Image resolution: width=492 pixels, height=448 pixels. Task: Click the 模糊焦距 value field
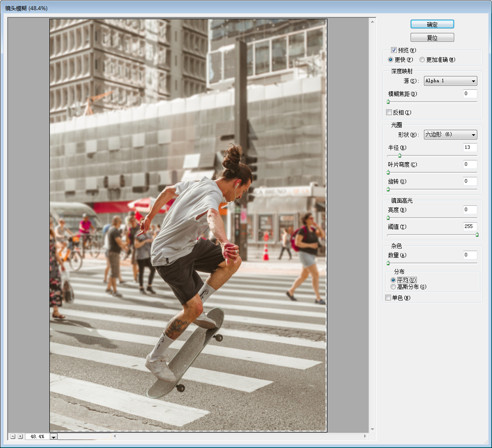470,93
